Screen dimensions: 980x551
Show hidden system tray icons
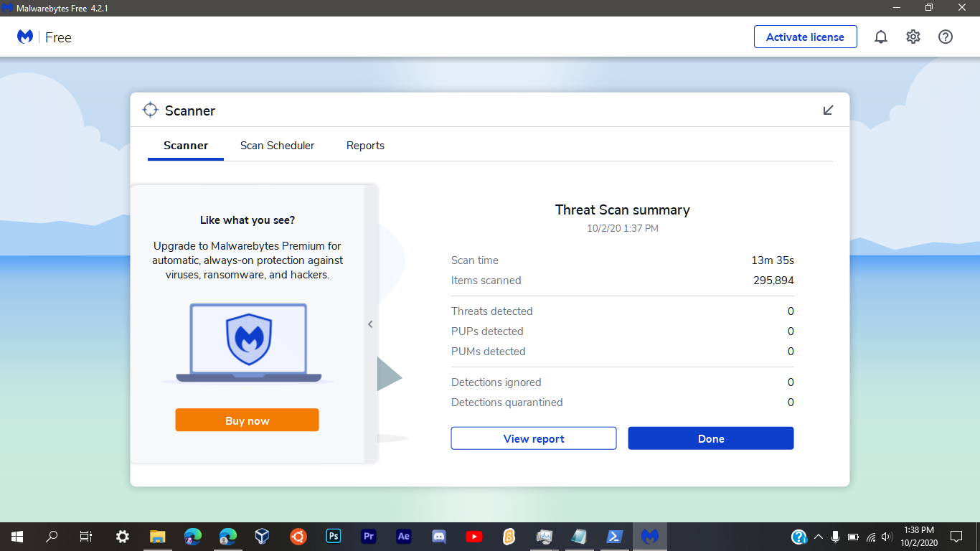(819, 537)
